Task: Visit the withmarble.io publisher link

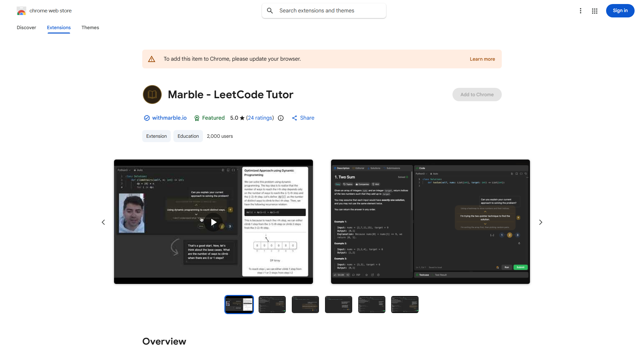Action: (x=169, y=118)
